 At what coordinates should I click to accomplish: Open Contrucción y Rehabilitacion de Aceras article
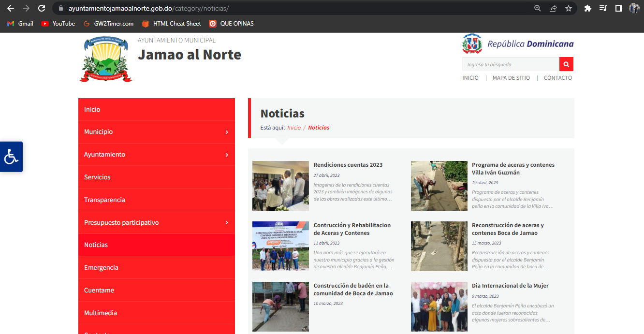(x=352, y=229)
